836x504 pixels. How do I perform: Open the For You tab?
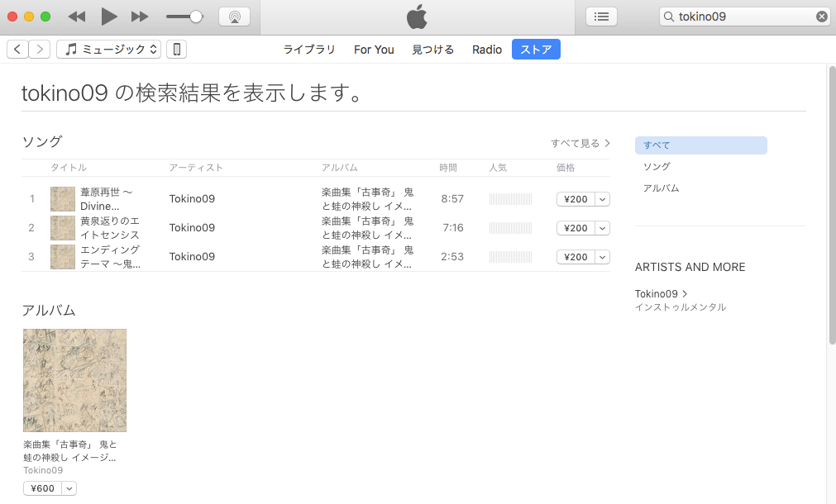point(374,50)
